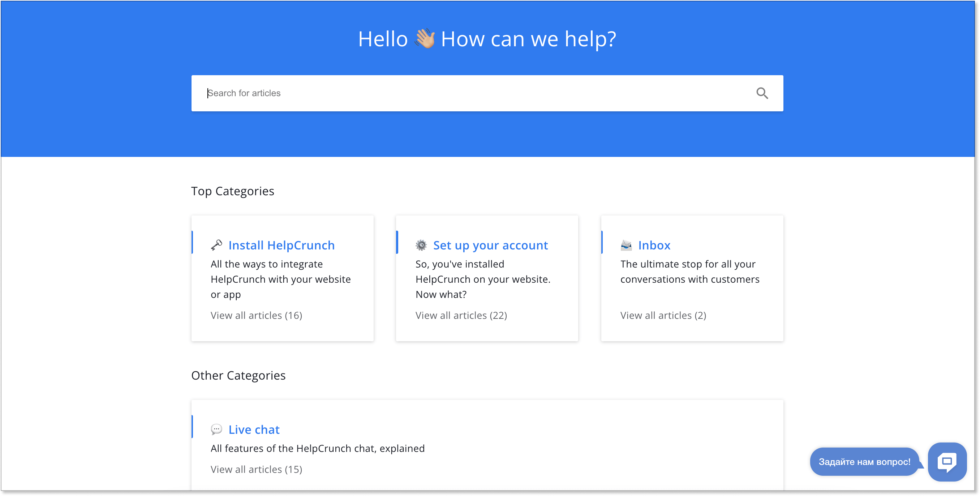Click the key icon beside Install HelpCrunch

[216, 245]
